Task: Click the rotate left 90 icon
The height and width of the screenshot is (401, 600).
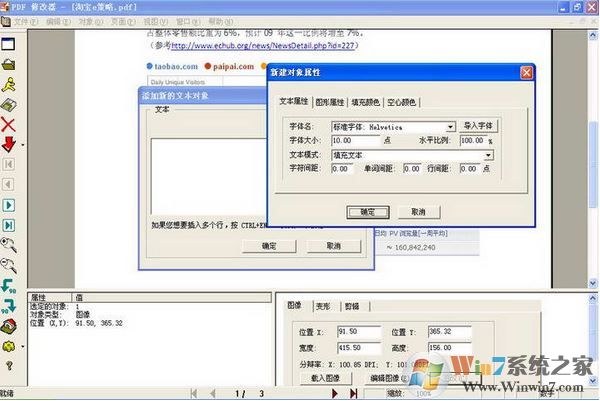Action: tap(8, 286)
